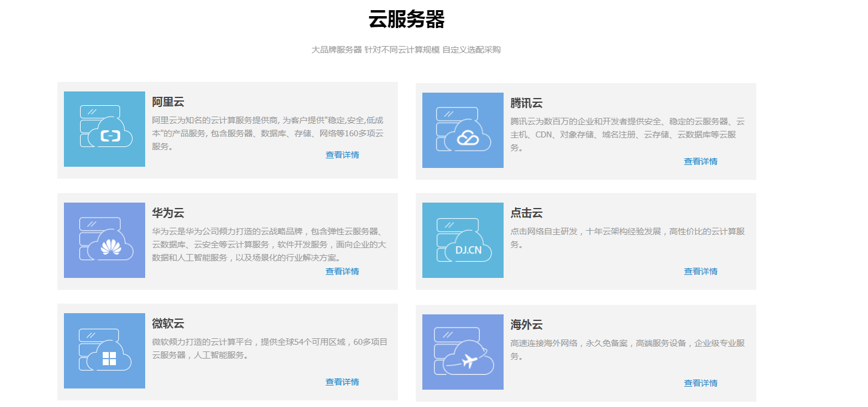Open 查看详情 link for 腾讯云
This screenshot has height=407, width=868.
click(x=701, y=161)
